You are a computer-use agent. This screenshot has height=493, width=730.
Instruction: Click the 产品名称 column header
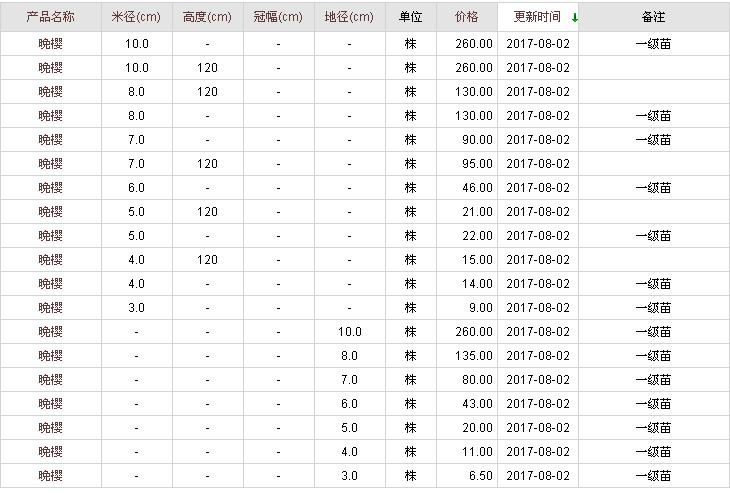click(x=50, y=17)
